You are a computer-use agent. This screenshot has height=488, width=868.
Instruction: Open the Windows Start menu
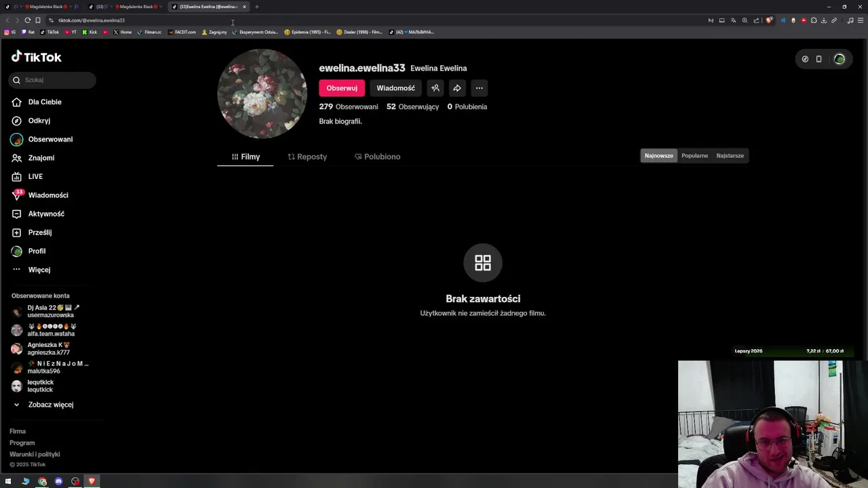tap(8, 481)
